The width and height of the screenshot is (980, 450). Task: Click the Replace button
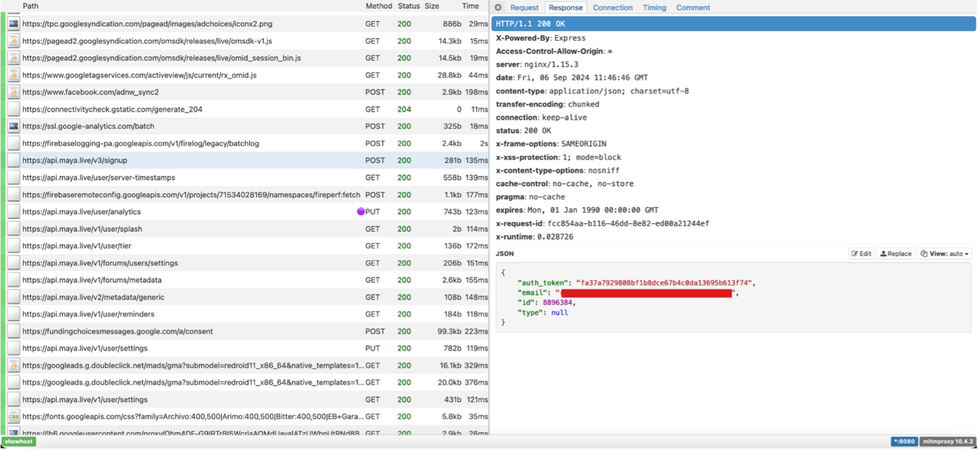(x=896, y=254)
